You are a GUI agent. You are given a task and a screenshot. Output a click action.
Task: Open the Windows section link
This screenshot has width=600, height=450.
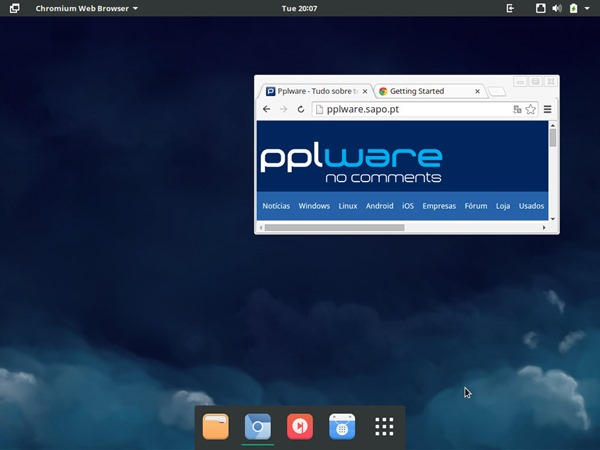[x=314, y=206]
